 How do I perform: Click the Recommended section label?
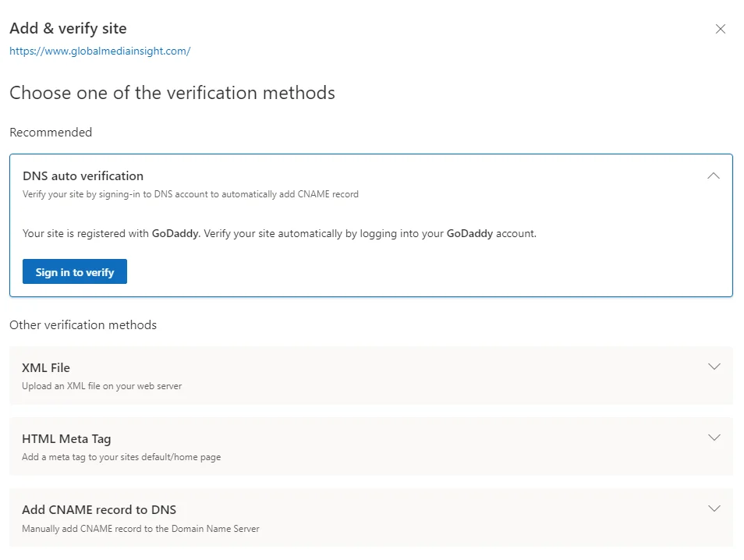[x=51, y=133]
